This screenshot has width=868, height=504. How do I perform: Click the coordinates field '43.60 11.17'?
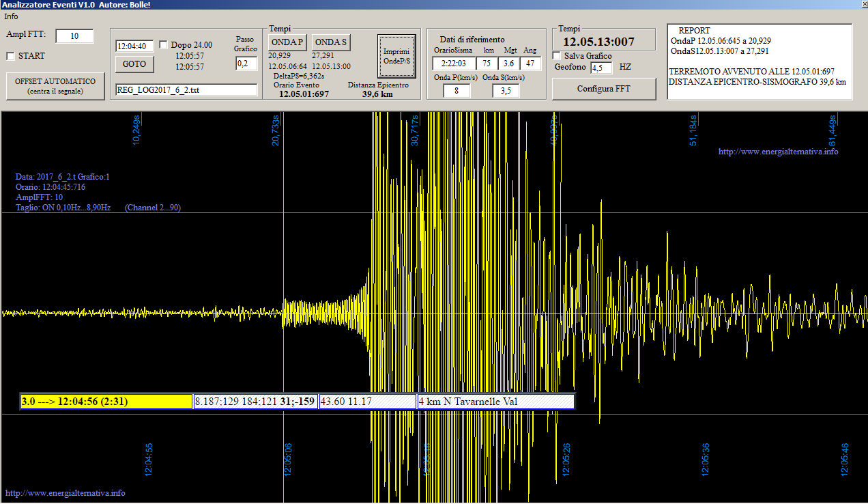coord(368,402)
